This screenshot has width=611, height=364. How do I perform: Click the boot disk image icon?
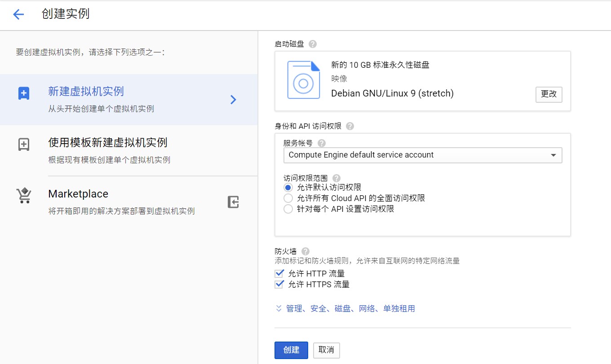point(304,80)
